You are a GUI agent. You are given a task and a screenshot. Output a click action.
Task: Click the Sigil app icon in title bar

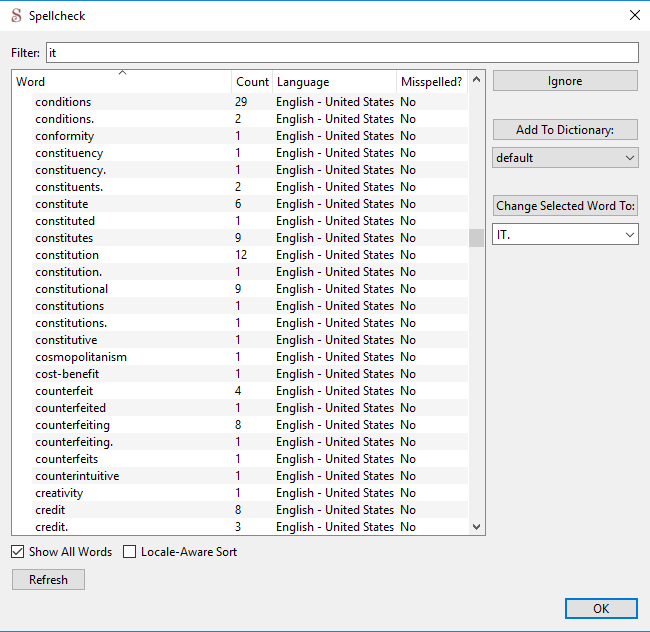coord(16,15)
